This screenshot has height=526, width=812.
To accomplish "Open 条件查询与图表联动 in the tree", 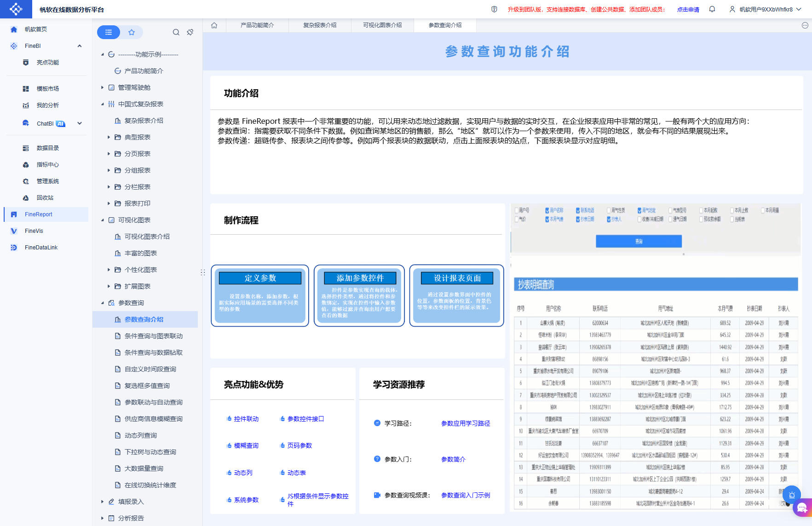I will click(x=154, y=336).
